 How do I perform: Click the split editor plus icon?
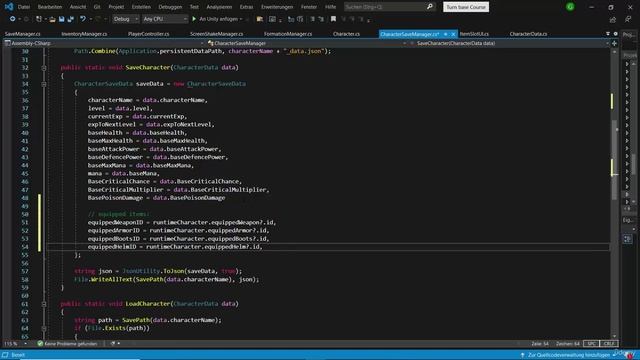[614, 43]
